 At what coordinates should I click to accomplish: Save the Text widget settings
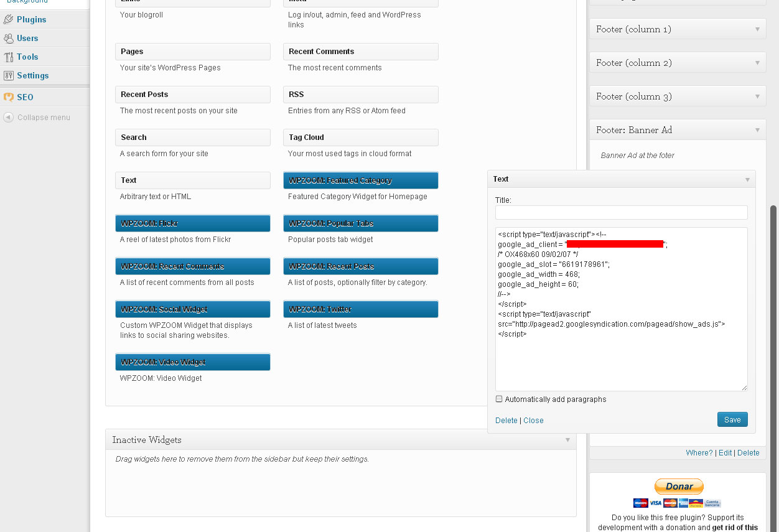coord(732,419)
